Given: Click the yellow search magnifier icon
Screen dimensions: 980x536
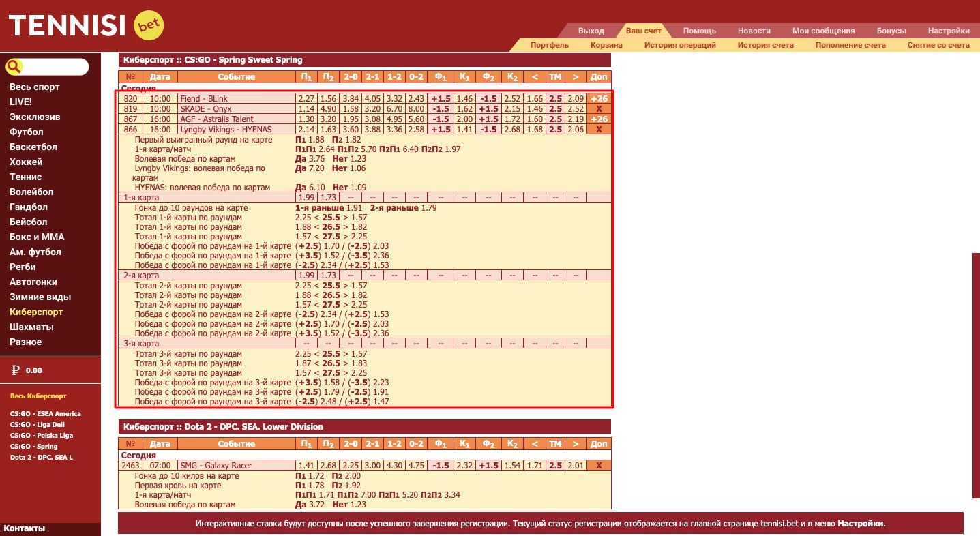Looking at the screenshot, I should (14, 66).
